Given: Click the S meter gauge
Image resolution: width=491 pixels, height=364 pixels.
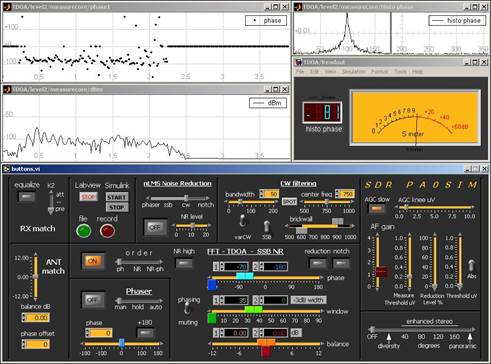Looking at the screenshot, I should pos(415,117).
